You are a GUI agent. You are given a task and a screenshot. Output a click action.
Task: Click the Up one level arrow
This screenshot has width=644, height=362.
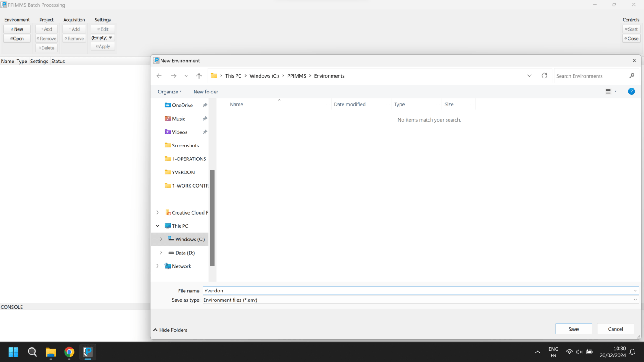(199, 76)
